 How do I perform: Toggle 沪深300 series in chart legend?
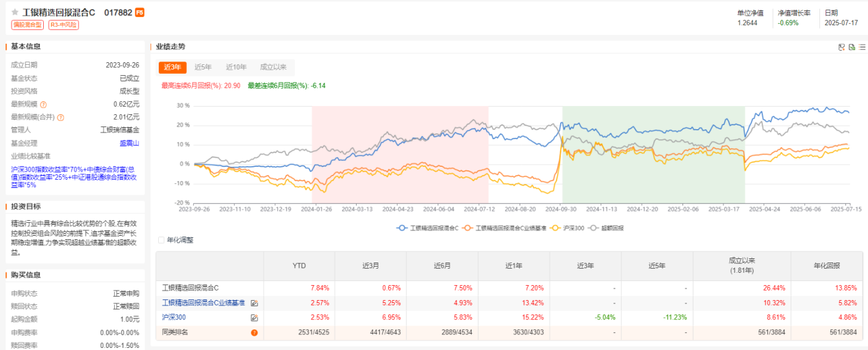567,228
